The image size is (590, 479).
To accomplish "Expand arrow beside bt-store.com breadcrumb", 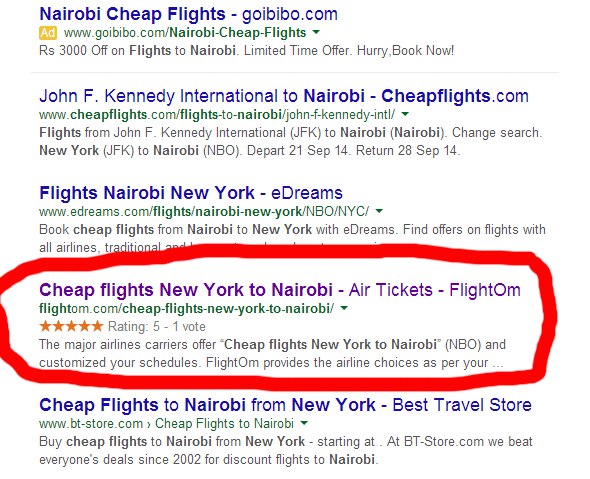I will (304, 423).
